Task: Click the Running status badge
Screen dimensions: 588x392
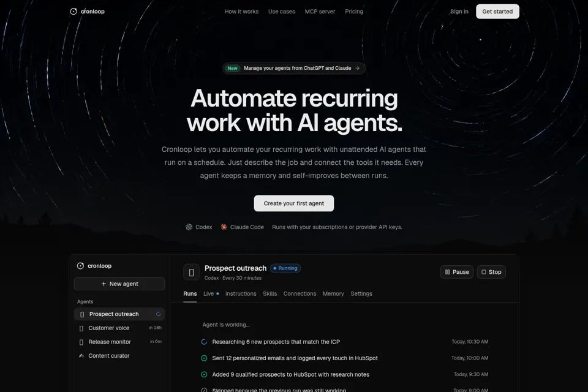Action: (x=285, y=268)
